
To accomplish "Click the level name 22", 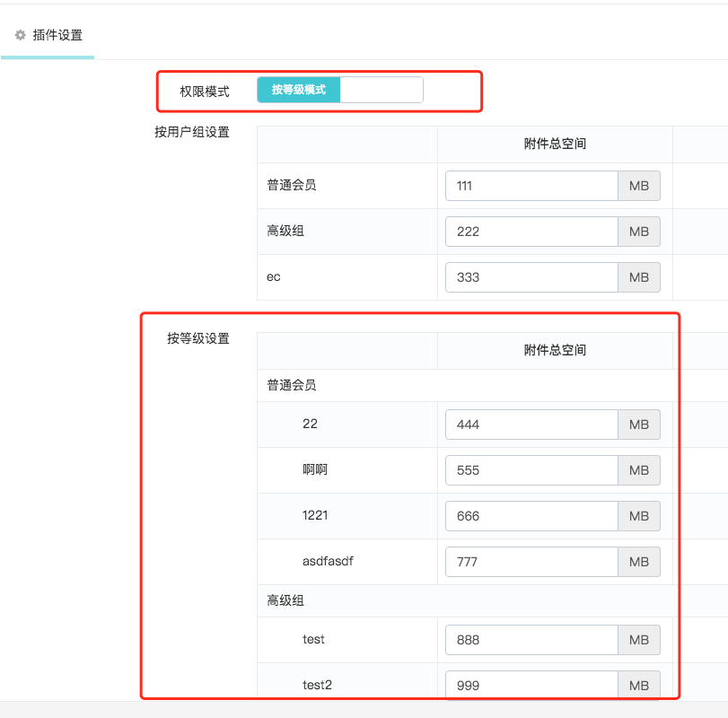I will click(311, 424).
